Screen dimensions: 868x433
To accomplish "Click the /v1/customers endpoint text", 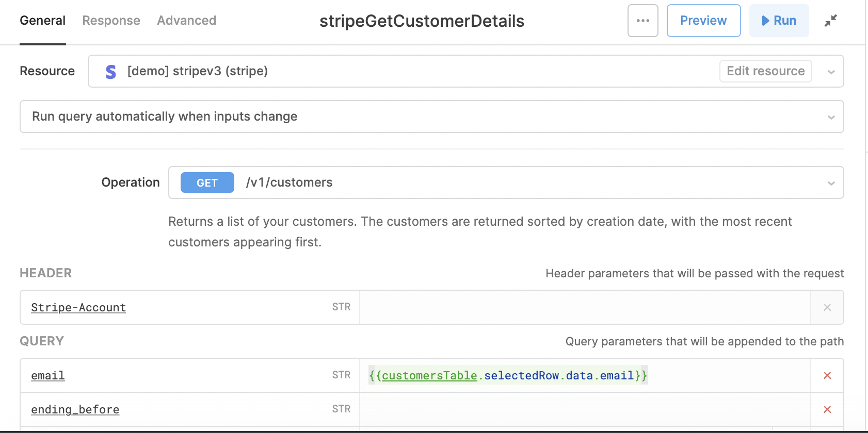I will coord(289,182).
